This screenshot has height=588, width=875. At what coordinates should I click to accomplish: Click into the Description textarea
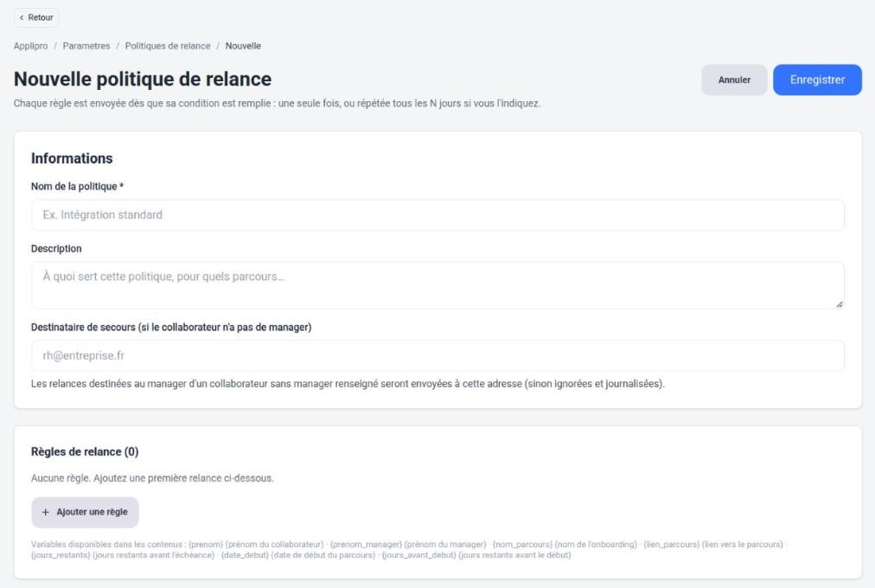437,285
